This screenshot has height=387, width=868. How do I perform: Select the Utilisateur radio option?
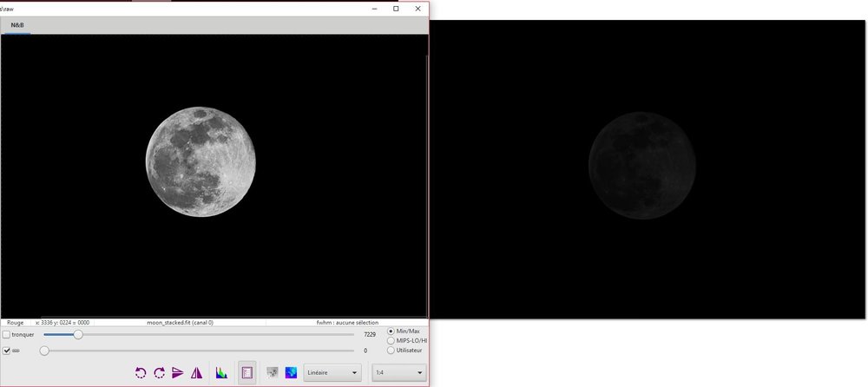pyautogui.click(x=391, y=350)
